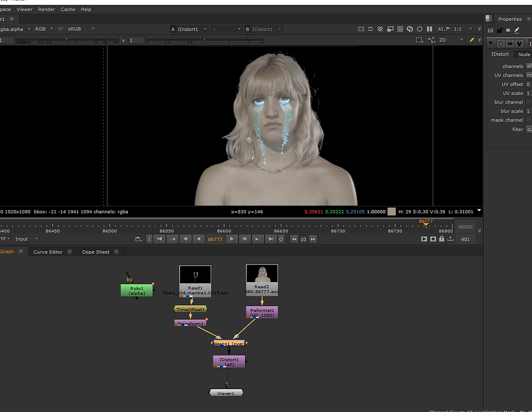Viewport: 532px width, 412px height.
Task: Toggle the blur channel checkbox
Action: 528,102
